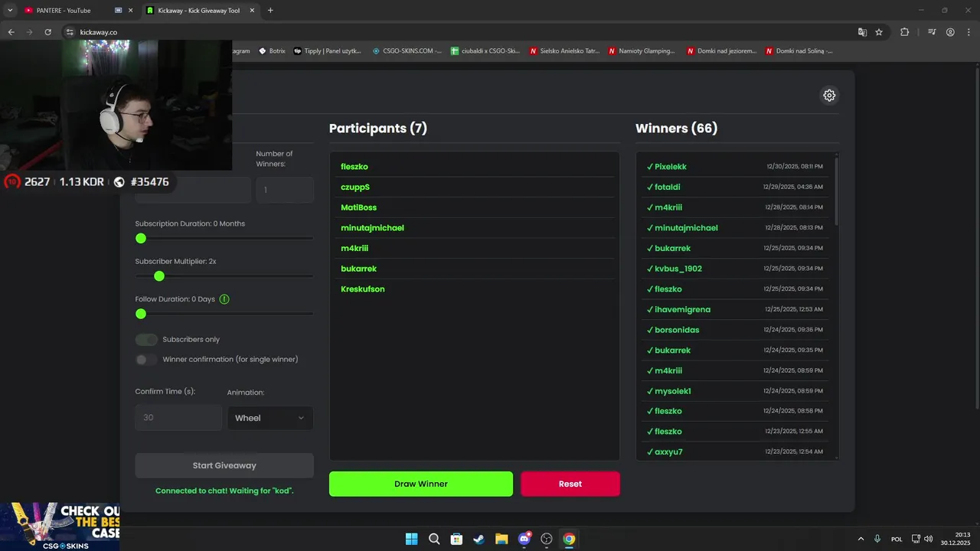Close the Kickaway tab
Viewport: 980px width, 551px height.
pos(253,11)
